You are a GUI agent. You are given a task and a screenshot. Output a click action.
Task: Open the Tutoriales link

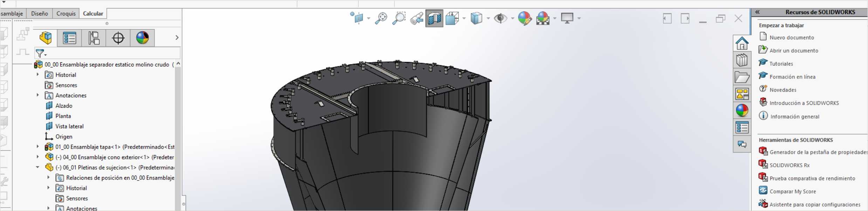point(781,64)
